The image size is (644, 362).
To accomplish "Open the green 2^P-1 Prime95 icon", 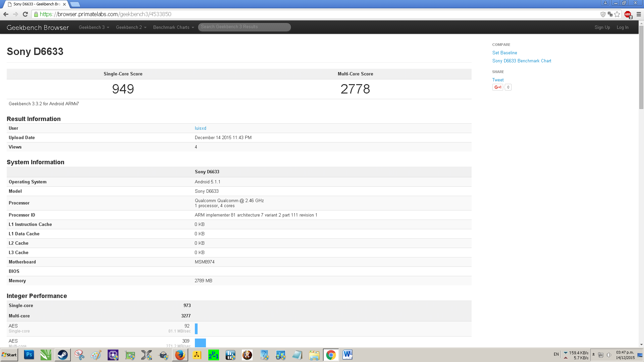I will tap(214, 355).
